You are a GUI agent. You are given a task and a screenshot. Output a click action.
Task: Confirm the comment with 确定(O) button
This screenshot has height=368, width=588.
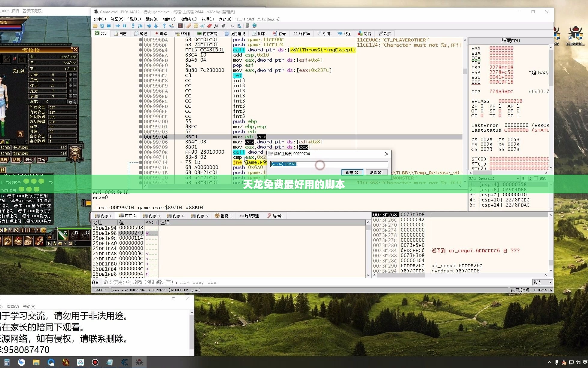[x=352, y=173]
